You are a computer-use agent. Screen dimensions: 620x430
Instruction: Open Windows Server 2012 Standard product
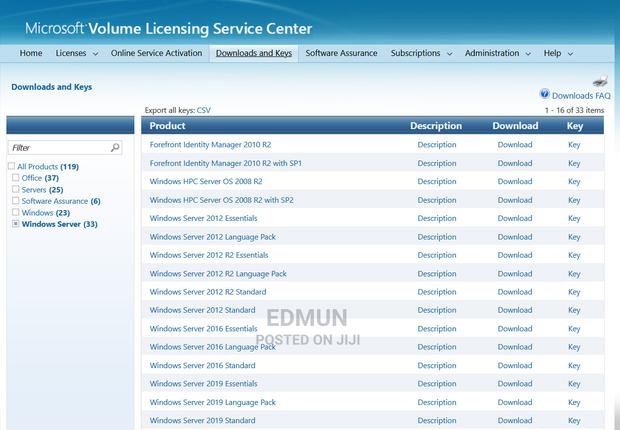(202, 310)
